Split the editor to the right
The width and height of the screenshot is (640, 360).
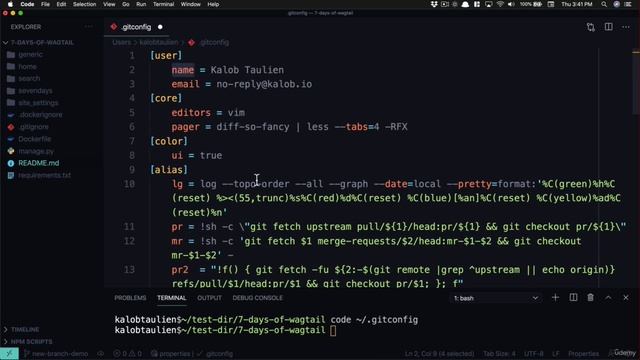609,27
